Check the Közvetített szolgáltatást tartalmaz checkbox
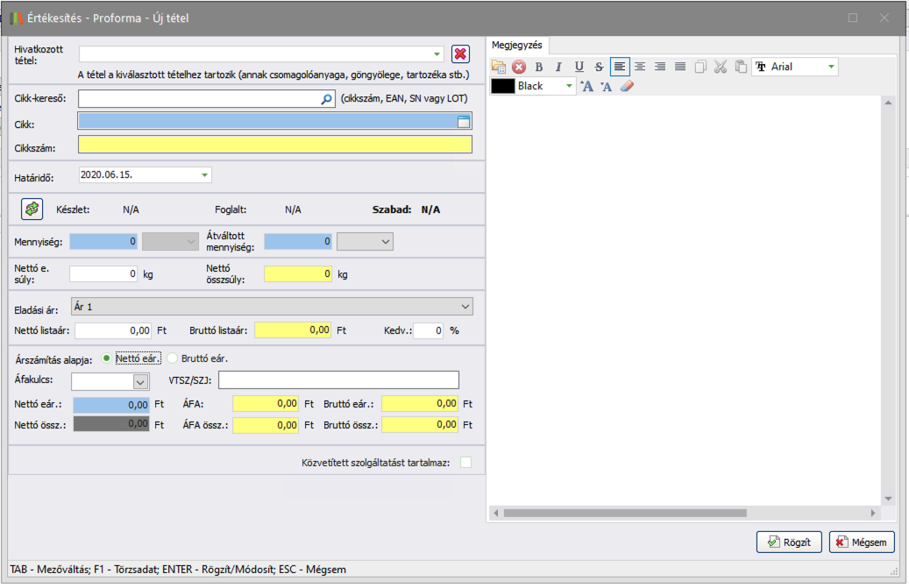Screen dimensions: 909x588 click(x=466, y=462)
